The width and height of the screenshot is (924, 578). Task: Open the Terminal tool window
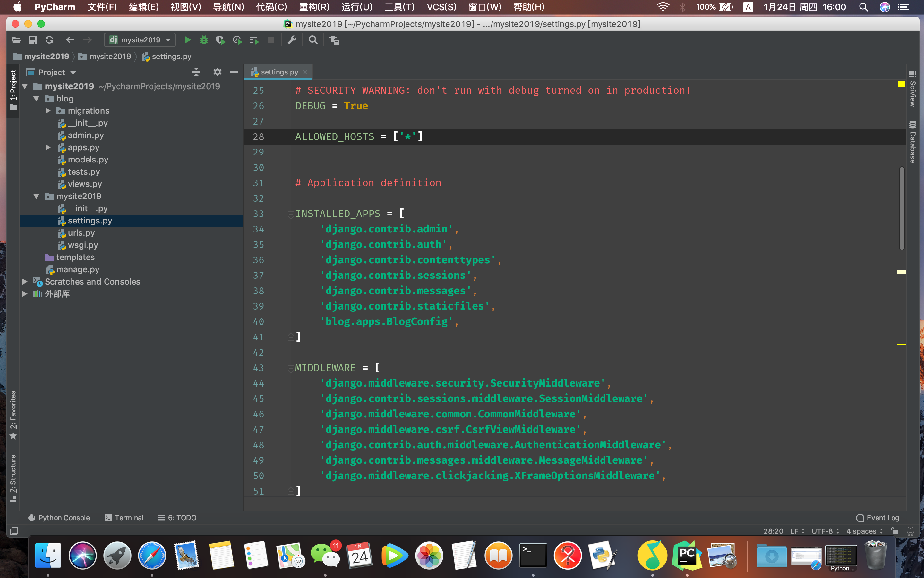point(124,518)
